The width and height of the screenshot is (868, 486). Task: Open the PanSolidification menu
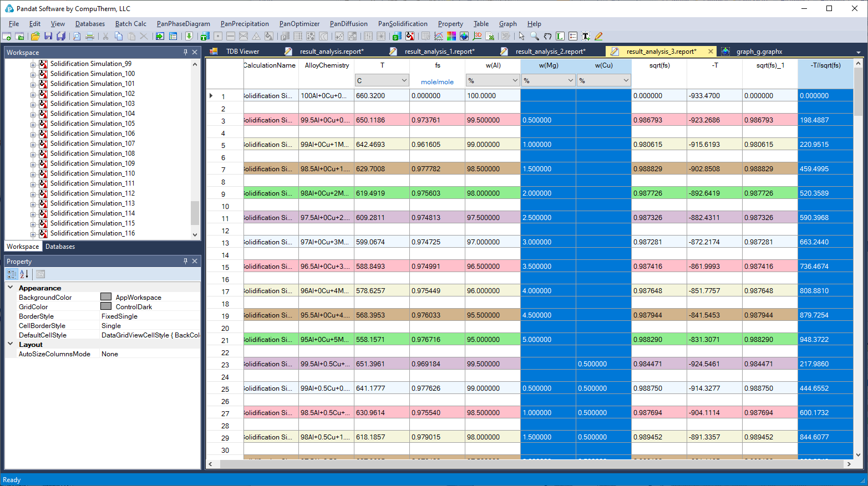coord(403,24)
